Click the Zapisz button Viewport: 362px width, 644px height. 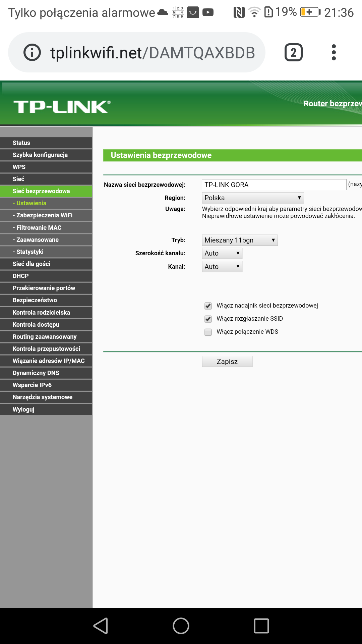point(227,362)
